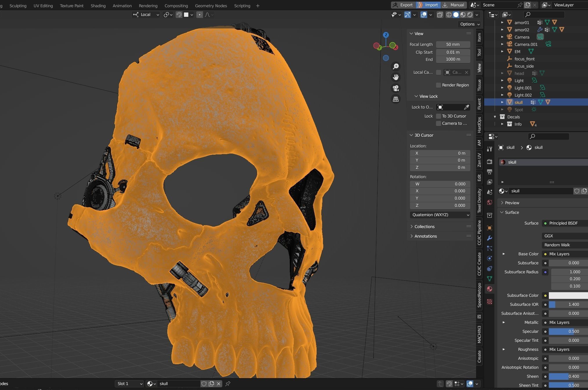588x390 pixels.
Task: Click Random Walk subsurface method
Action: pyautogui.click(x=565, y=245)
